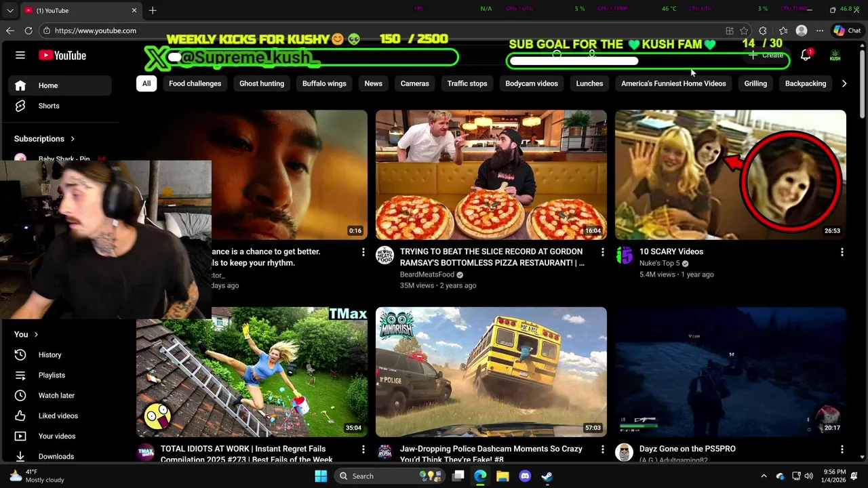
Task: Open more options for Dayz Gone video
Action: pos(842,449)
